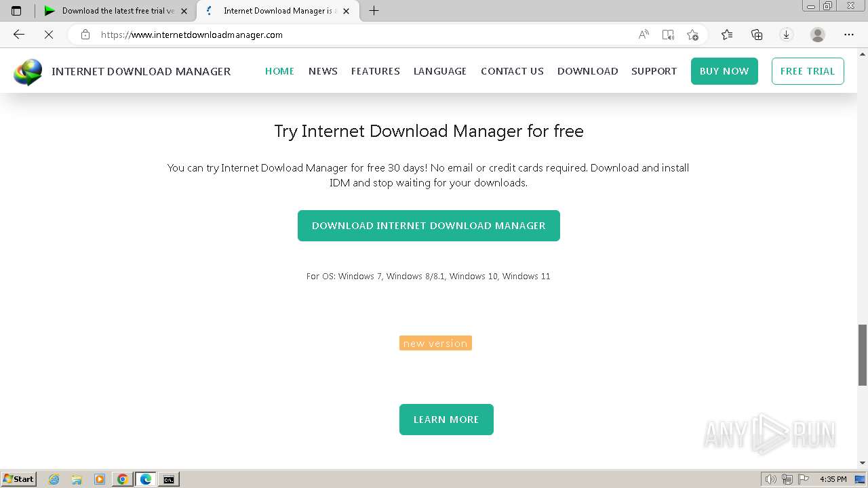Click the Action Center flag tray icon
Screen dimensions: 868x488
pos(803,479)
